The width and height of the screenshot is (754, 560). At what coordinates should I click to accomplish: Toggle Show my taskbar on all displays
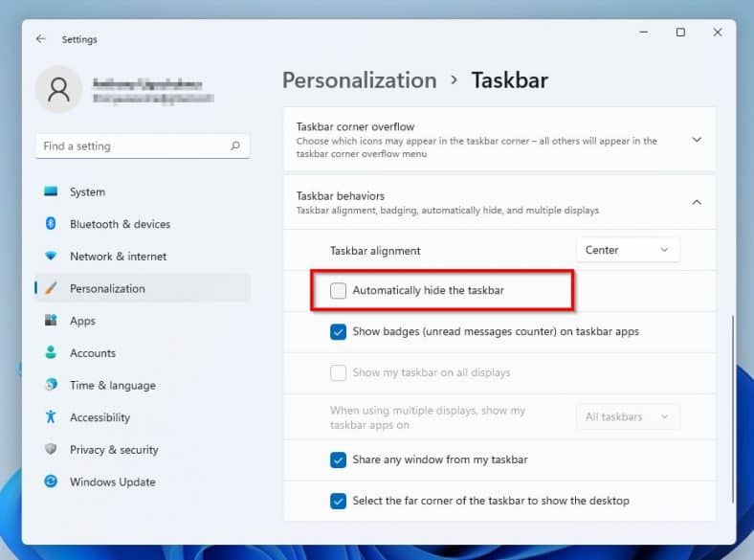[x=338, y=372]
